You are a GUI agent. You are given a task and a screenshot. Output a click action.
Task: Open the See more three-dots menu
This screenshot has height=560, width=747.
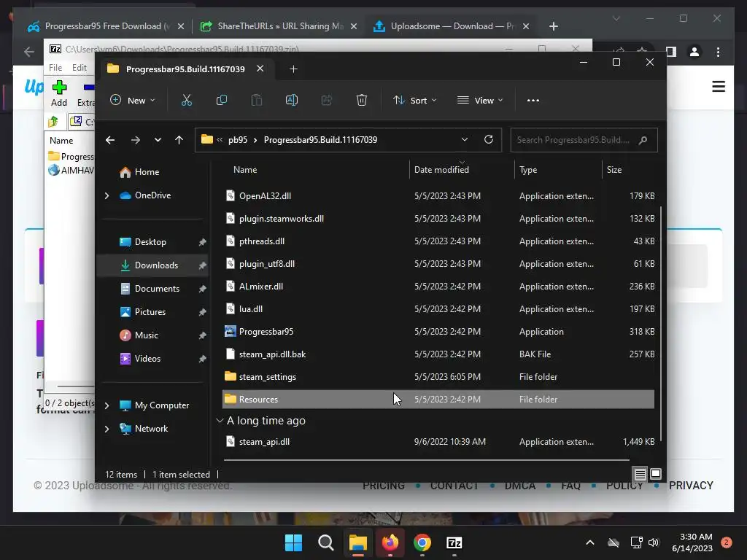(533, 101)
